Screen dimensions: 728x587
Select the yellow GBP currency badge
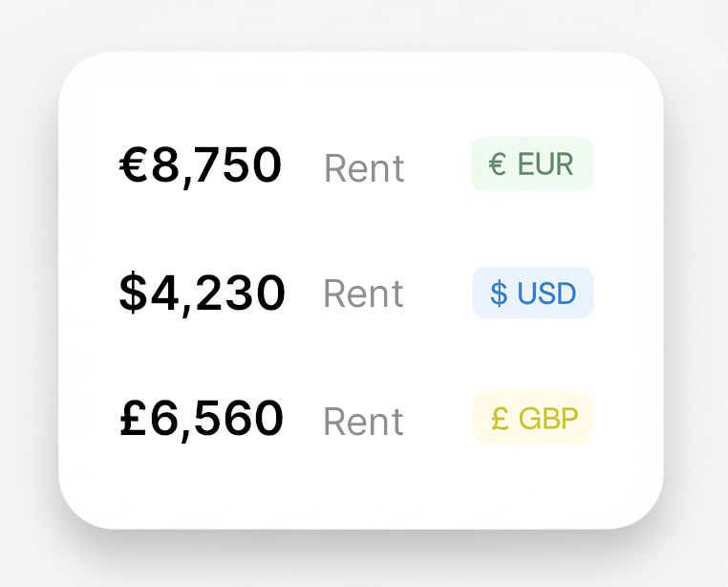pos(532,419)
